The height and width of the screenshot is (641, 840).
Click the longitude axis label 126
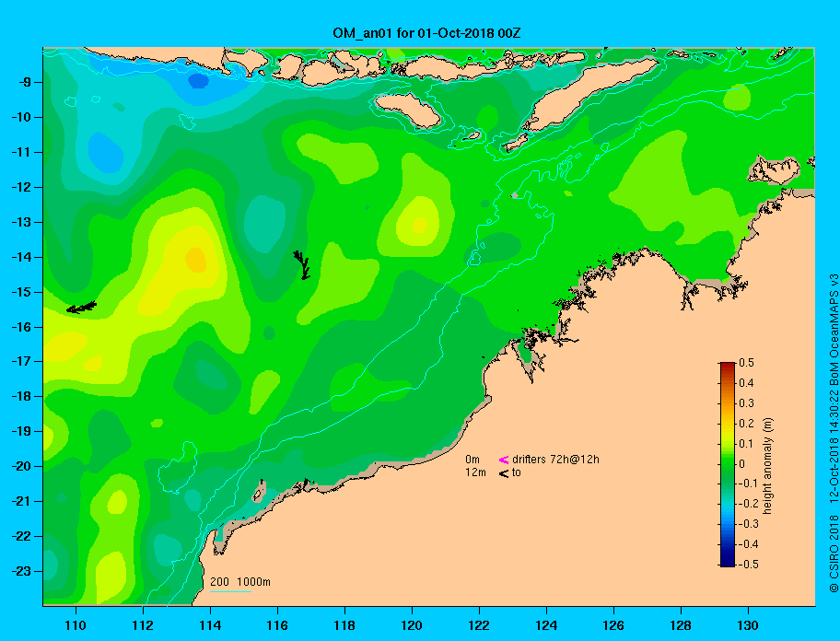[613, 625]
